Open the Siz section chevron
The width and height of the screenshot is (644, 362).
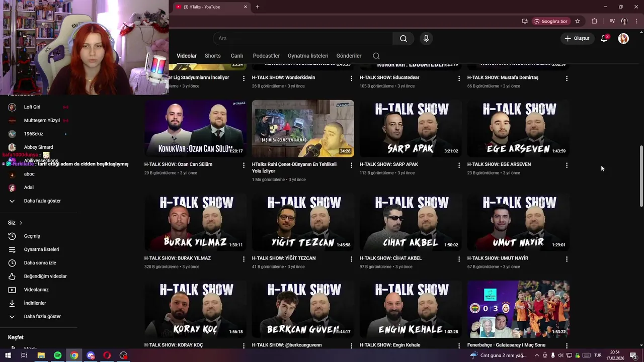[x=21, y=223]
